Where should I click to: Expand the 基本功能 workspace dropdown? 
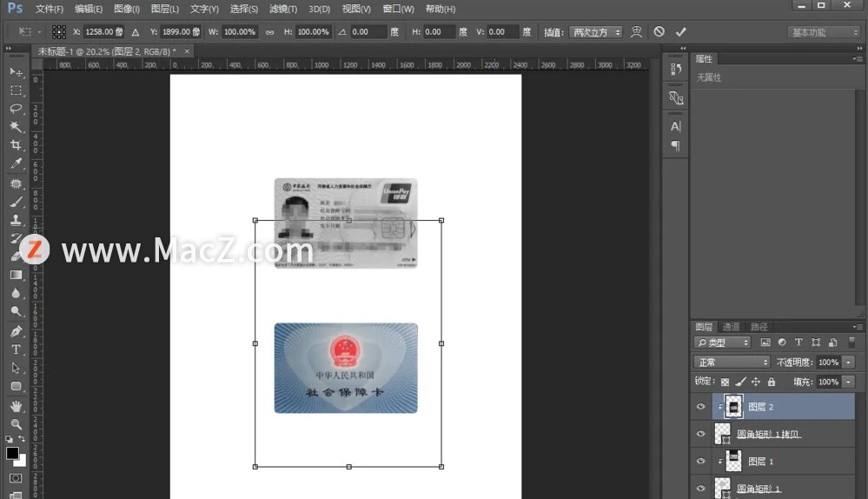(824, 32)
